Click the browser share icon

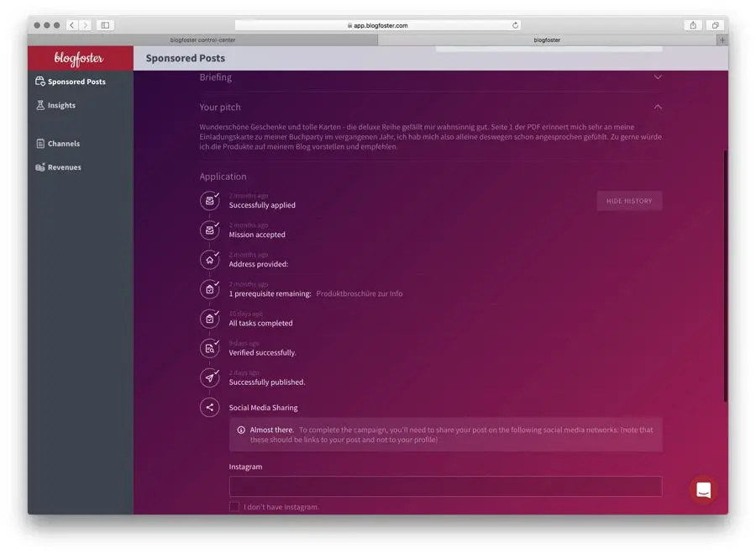point(693,25)
